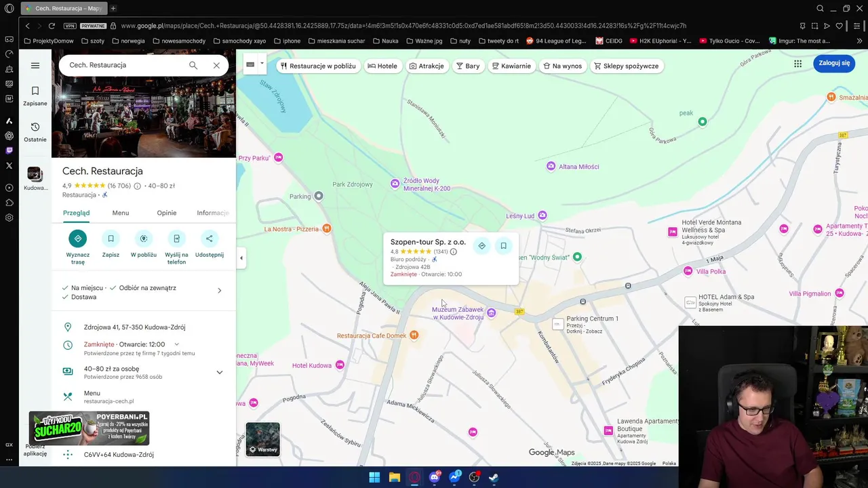Expand the 40–80 zł price details
Viewport: 868px width, 488px height.
point(219,372)
